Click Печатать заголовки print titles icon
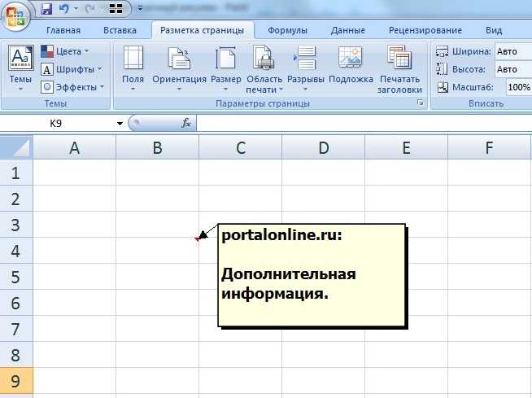The image size is (532, 398). (x=399, y=58)
